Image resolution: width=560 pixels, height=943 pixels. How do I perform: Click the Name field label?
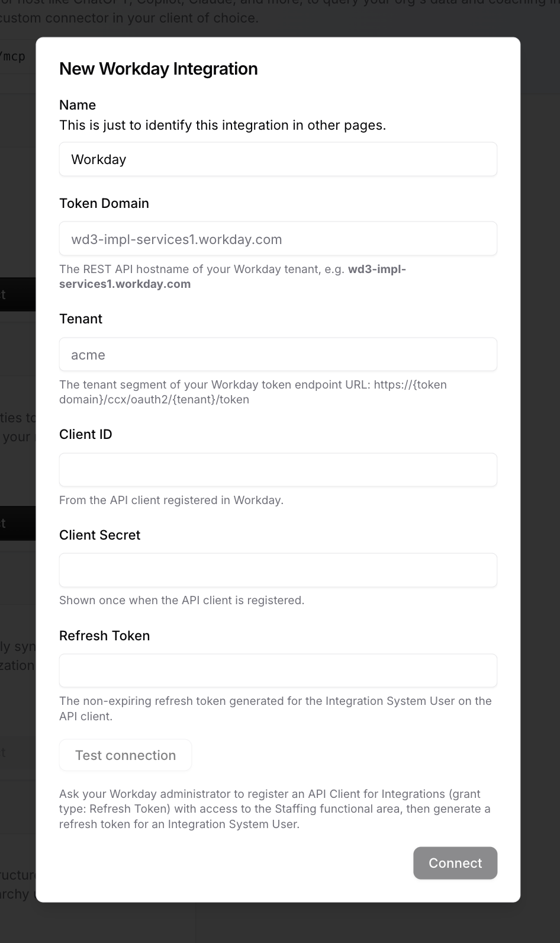tap(78, 105)
